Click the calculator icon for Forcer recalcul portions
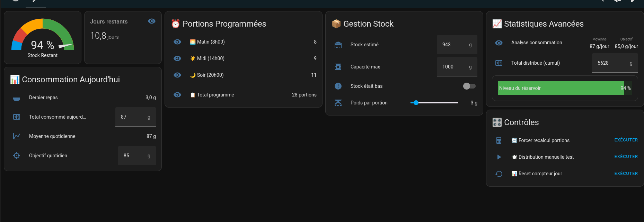Image resolution: width=644 pixels, height=222 pixels. pos(499,140)
